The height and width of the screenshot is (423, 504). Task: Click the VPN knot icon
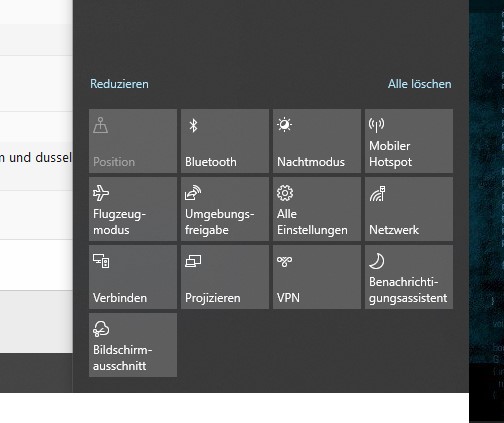coord(285,262)
